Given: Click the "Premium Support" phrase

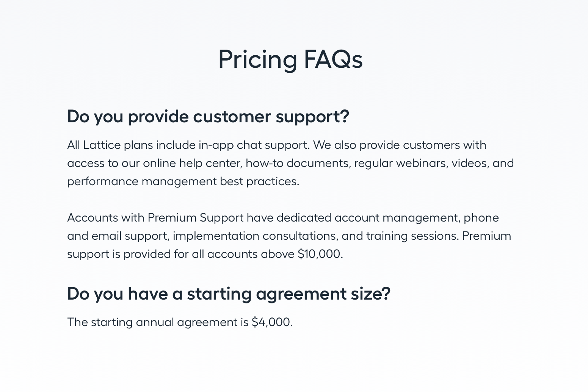Looking at the screenshot, I should coord(195,218).
